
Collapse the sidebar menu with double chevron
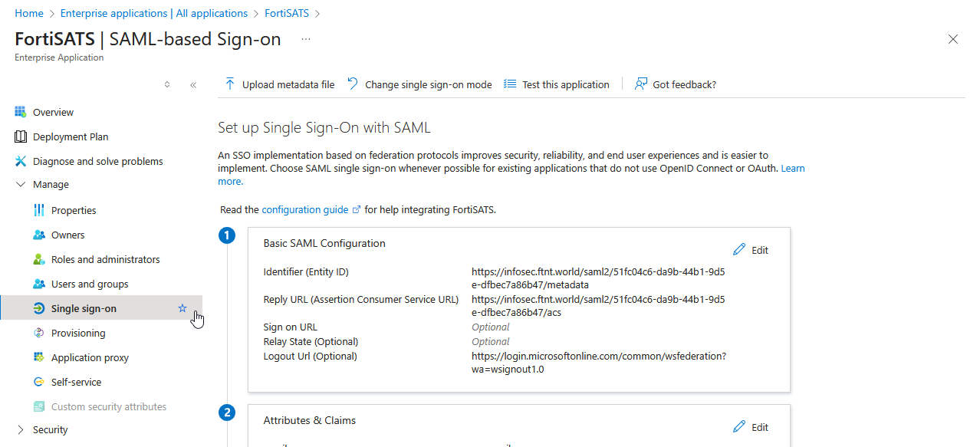click(193, 85)
